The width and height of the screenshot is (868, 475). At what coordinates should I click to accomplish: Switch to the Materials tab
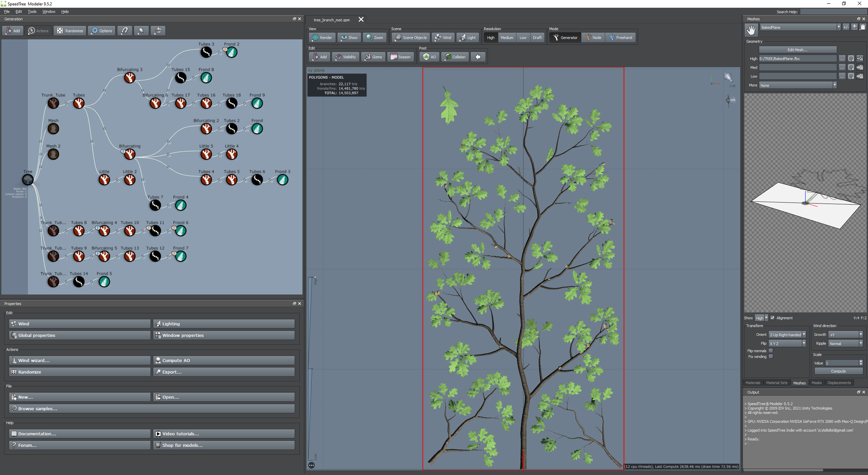[753, 383]
